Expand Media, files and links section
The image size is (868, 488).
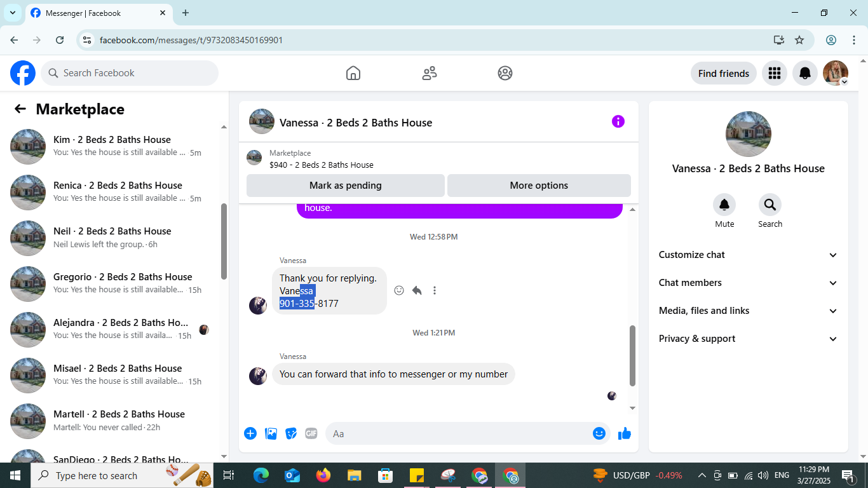click(x=749, y=311)
